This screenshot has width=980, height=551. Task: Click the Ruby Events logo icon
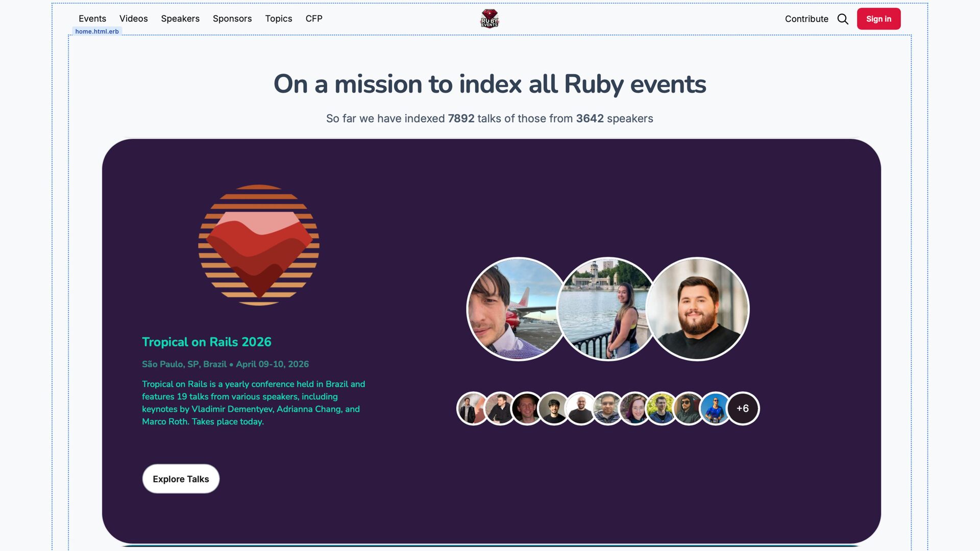point(489,19)
